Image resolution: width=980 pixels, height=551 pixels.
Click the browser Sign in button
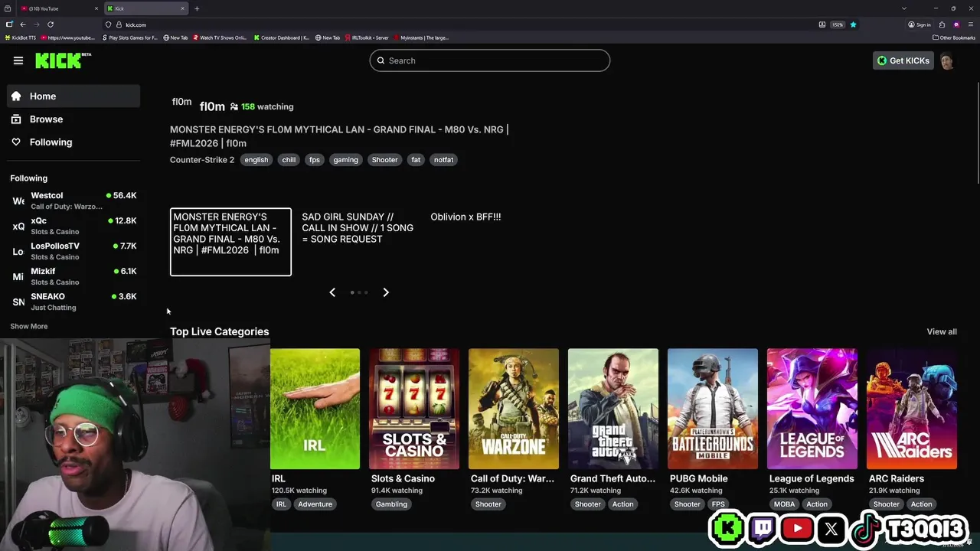pyautogui.click(x=920, y=24)
